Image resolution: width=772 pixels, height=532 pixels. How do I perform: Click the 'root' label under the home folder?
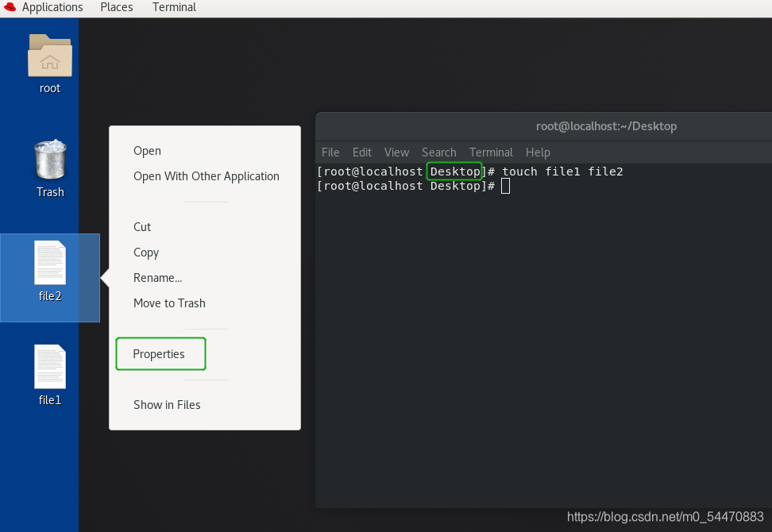click(x=50, y=88)
